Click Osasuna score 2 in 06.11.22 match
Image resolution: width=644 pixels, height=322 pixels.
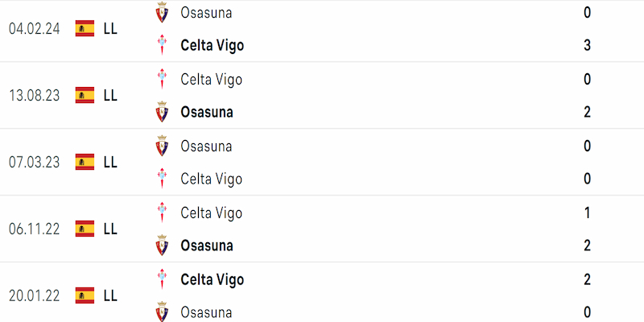tap(587, 246)
